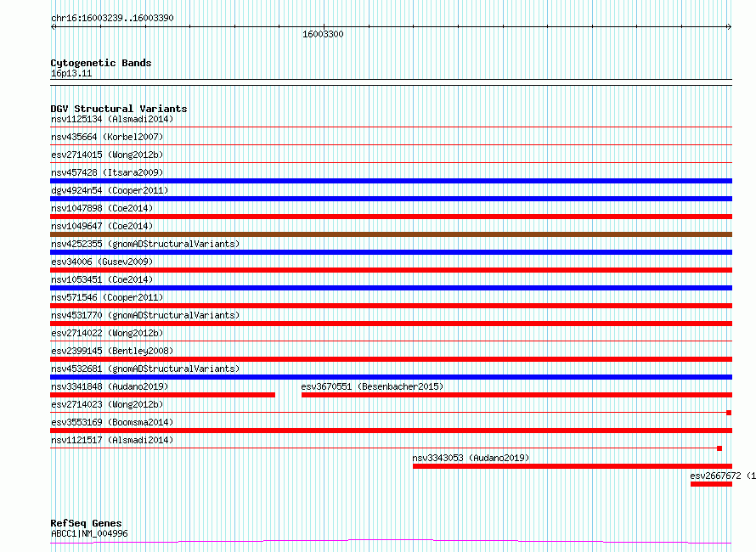
Task: Click the 16003300 ruler position label
Action: pyautogui.click(x=323, y=34)
